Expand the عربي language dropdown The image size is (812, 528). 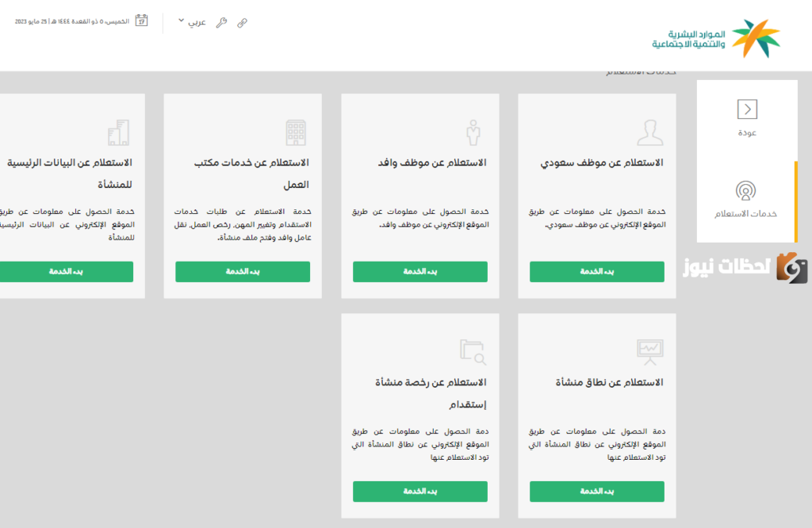(192, 21)
